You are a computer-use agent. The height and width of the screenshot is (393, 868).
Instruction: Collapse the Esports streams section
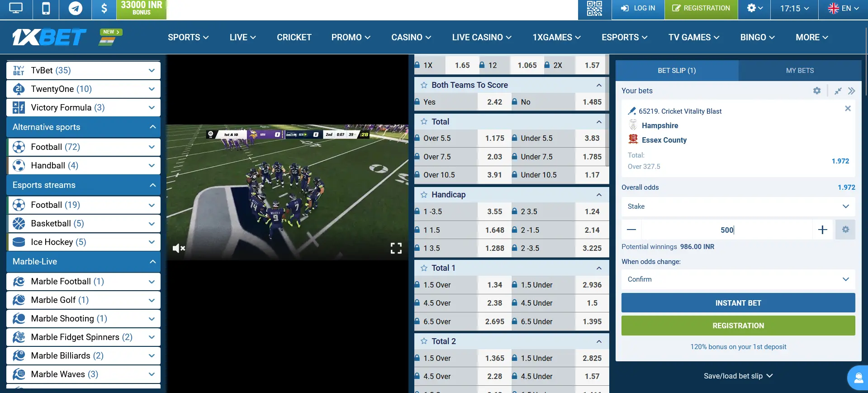click(152, 185)
